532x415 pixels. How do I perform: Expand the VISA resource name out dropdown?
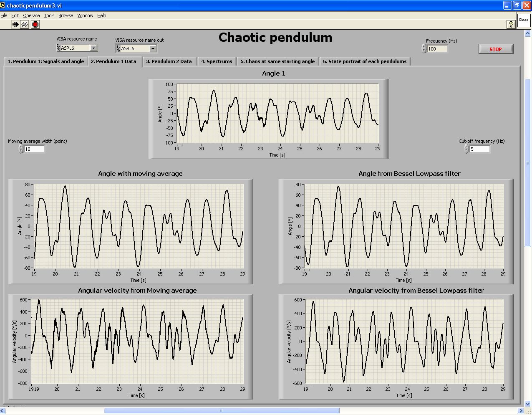pos(153,49)
